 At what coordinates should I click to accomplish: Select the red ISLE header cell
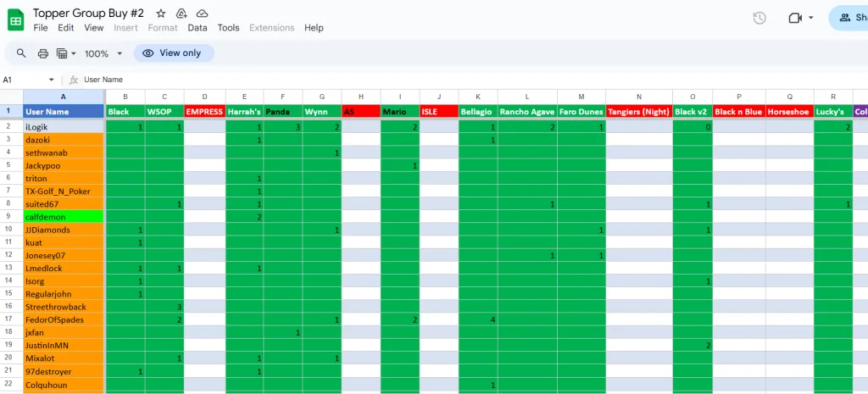(439, 112)
